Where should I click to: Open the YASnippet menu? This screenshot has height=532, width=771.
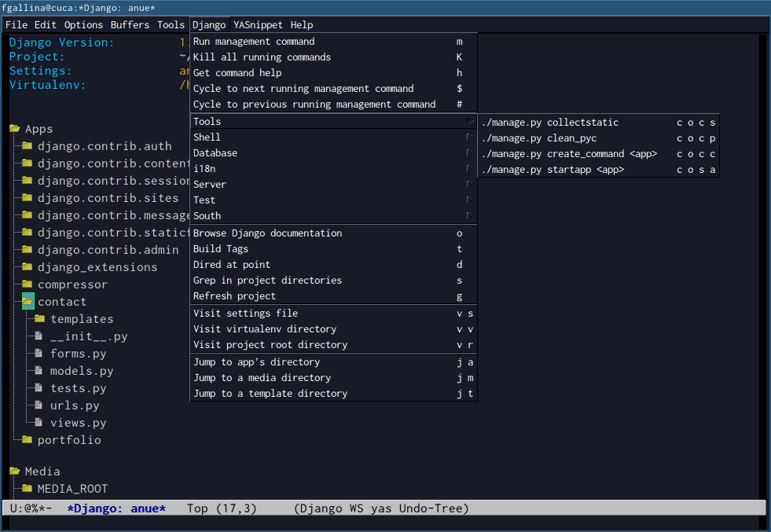pyautogui.click(x=255, y=24)
